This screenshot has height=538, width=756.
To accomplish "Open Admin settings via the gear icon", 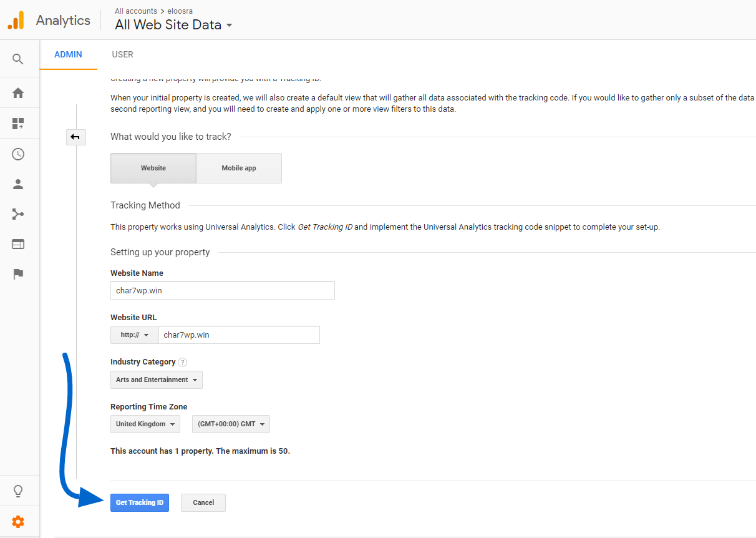I will (19, 521).
